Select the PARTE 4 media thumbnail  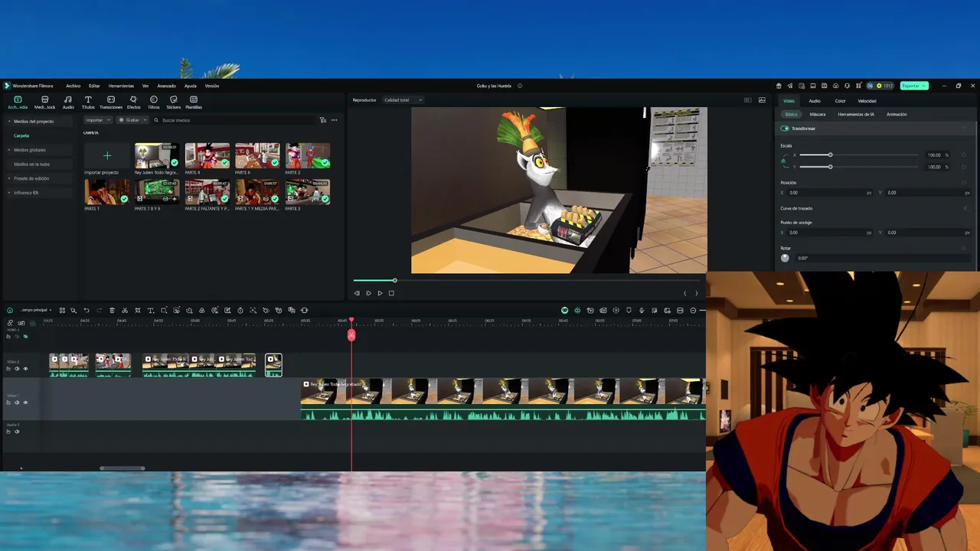click(207, 155)
